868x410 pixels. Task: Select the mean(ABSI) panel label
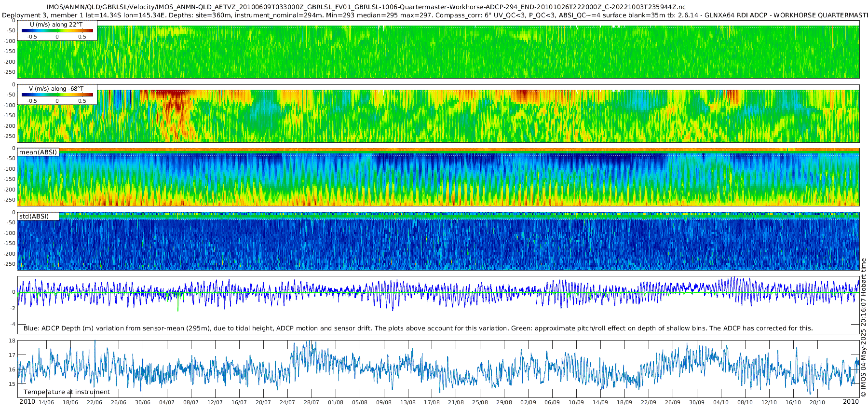(x=39, y=152)
